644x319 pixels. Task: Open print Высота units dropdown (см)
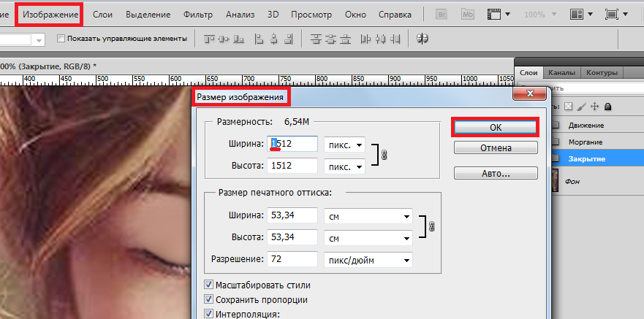[368, 237]
